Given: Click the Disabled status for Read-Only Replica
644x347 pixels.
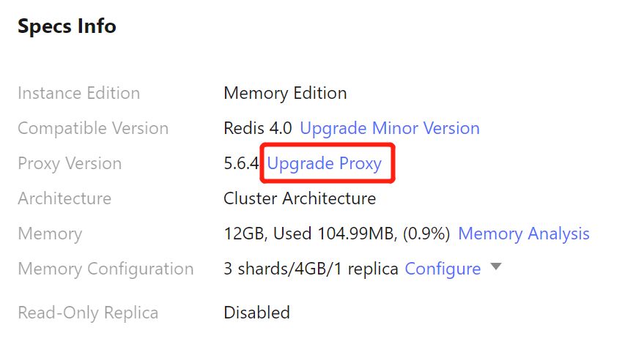Looking at the screenshot, I should [256, 313].
